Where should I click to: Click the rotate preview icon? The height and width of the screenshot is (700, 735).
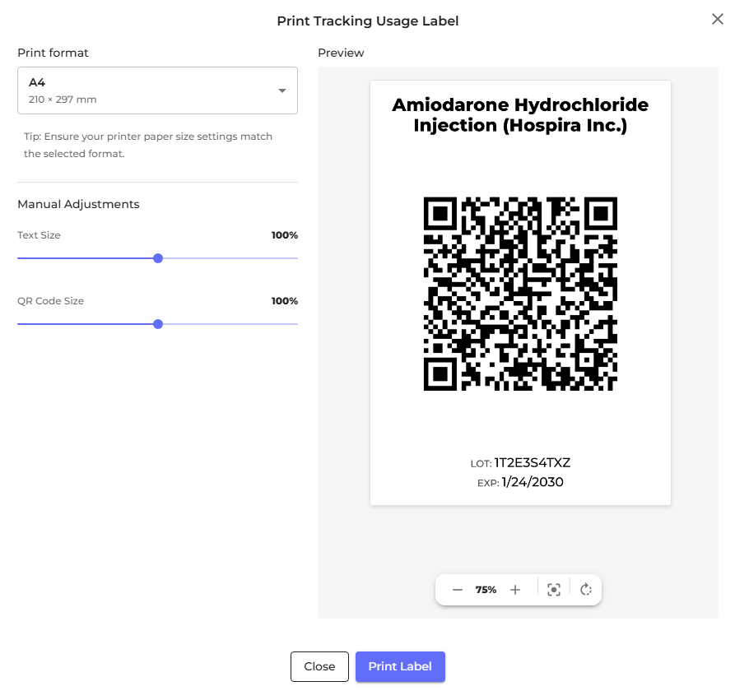click(586, 590)
